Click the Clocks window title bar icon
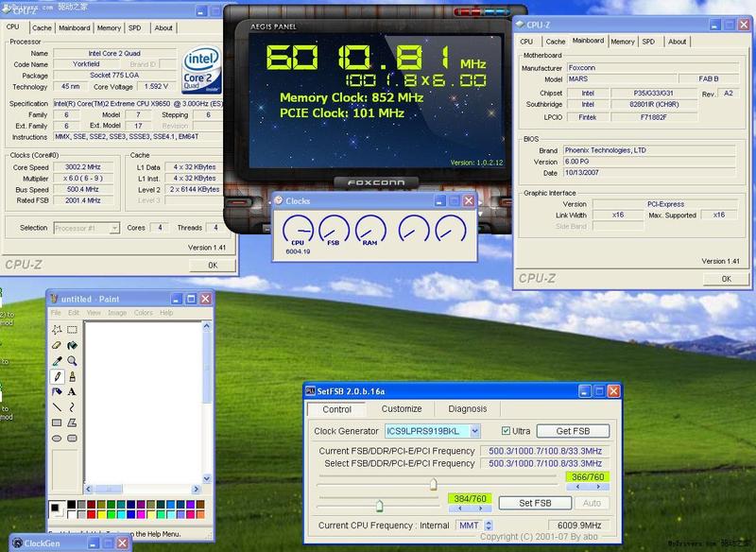The width and height of the screenshot is (756, 552). [x=279, y=200]
